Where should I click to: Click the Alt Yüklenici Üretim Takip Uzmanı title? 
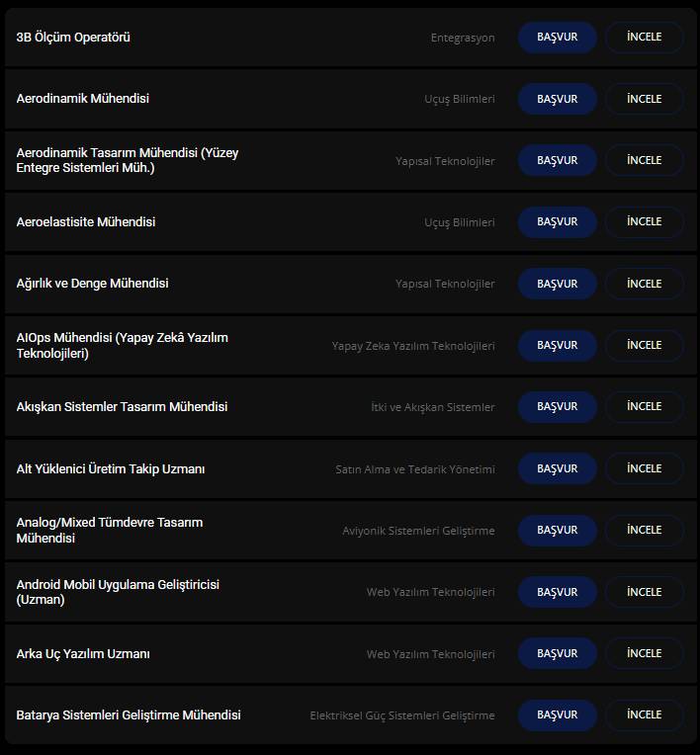coord(111,469)
